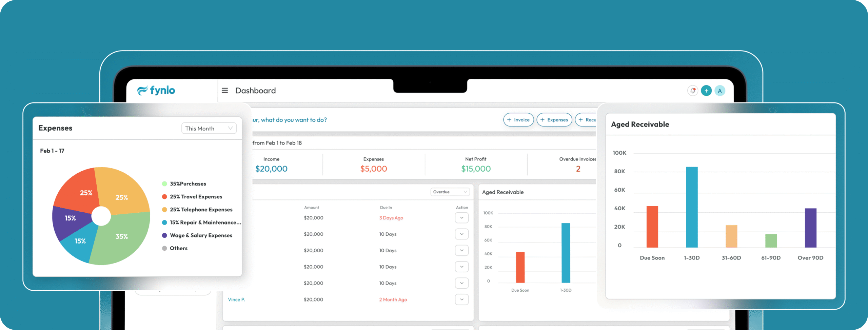
Task: Click the fynlo logo
Action: (156, 91)
